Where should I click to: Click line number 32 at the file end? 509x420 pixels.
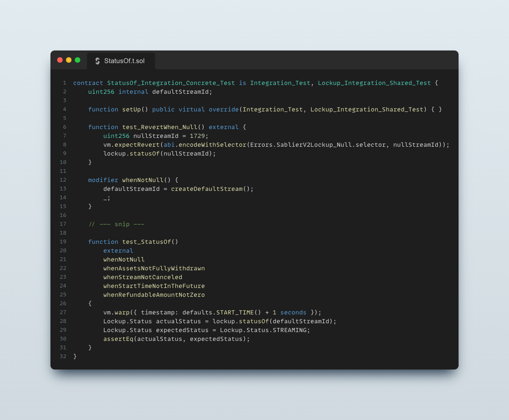(x=63, y=356)
